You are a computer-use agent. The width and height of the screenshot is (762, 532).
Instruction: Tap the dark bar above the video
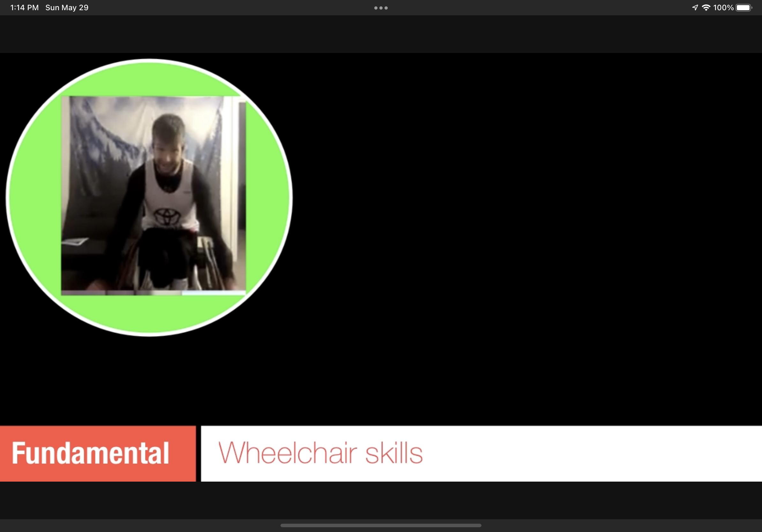381,34
